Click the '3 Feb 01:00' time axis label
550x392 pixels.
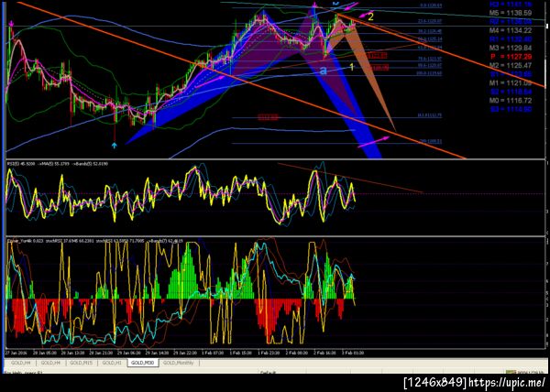pyautogui.click(x=353, y=354)
